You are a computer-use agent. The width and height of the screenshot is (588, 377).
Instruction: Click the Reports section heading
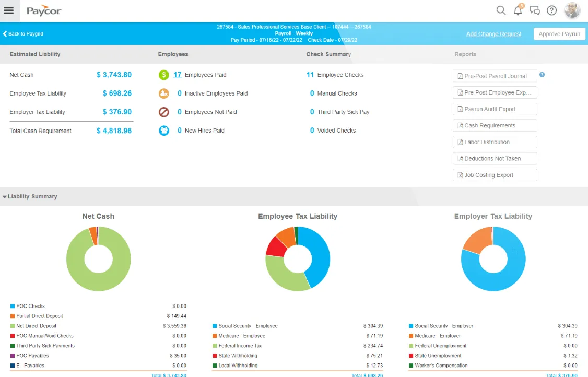pos(465,54)
